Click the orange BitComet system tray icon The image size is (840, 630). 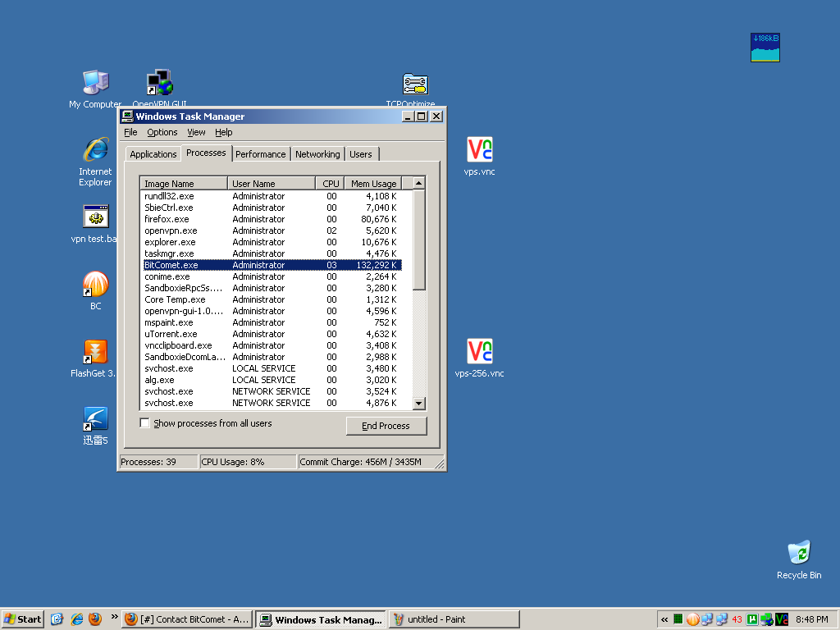[x=692, y=619]
